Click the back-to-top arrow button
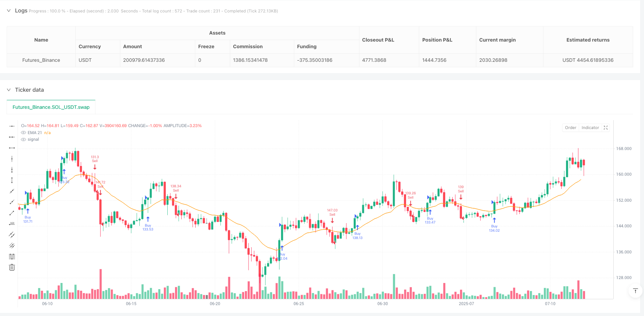 point(635,291)
